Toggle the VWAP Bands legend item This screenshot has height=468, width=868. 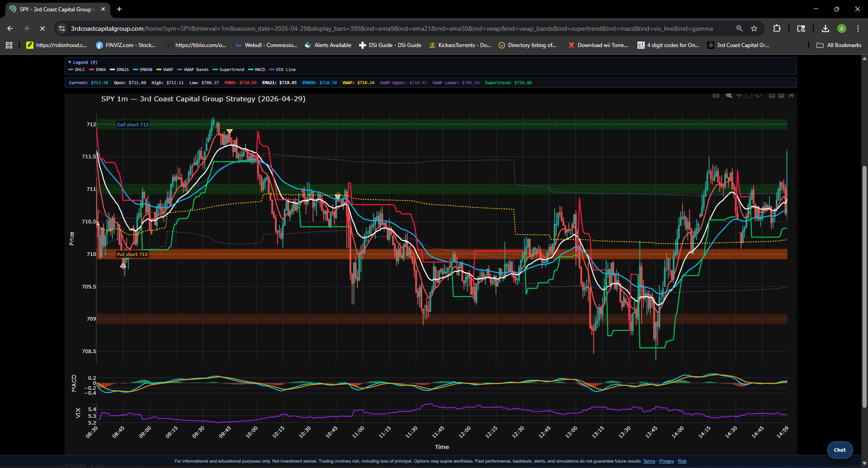click(193, 70)
